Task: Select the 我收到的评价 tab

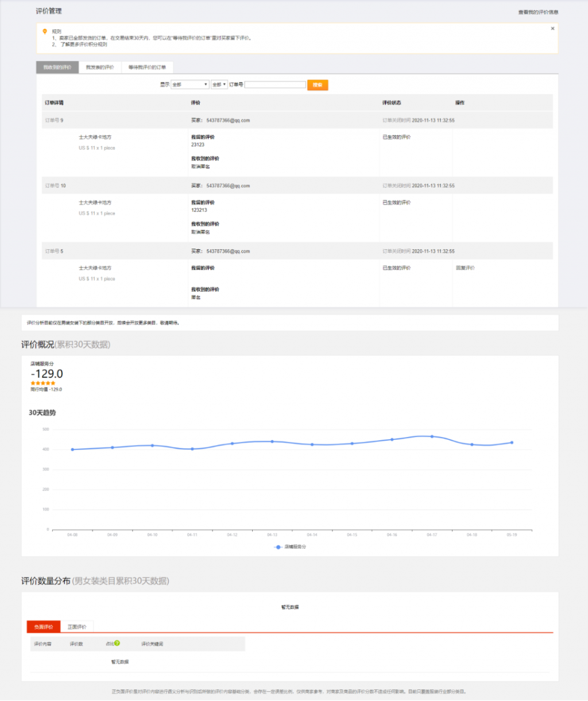Action: [57, 67]
